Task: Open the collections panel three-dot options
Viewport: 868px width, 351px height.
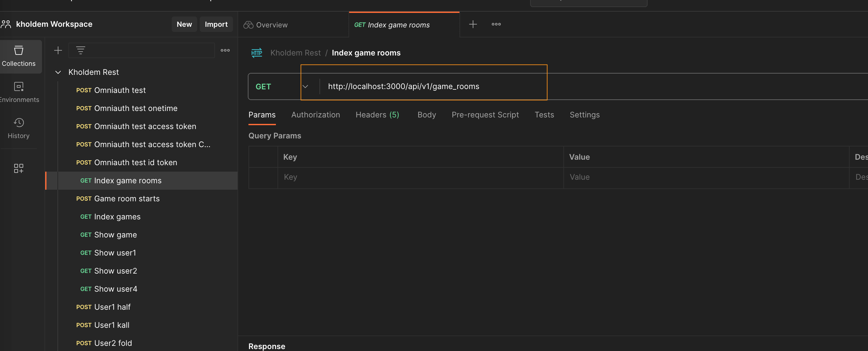Action: (225, 50)
